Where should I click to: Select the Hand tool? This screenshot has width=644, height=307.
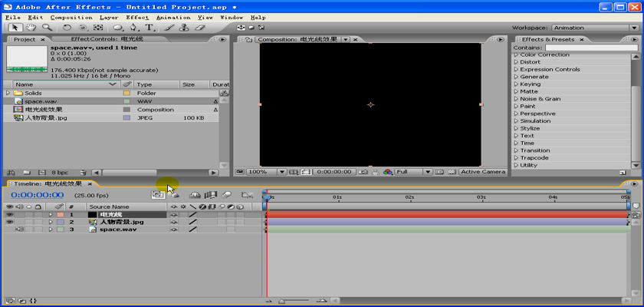31,28
